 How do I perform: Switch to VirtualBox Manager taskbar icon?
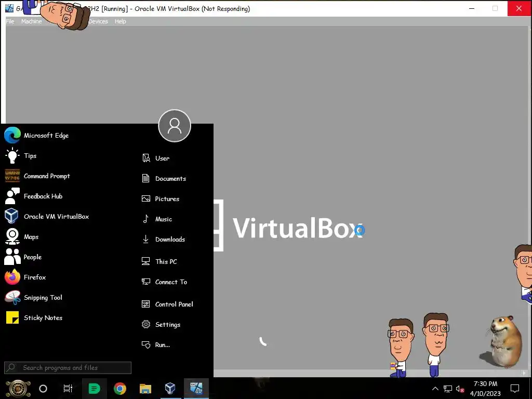170,389
